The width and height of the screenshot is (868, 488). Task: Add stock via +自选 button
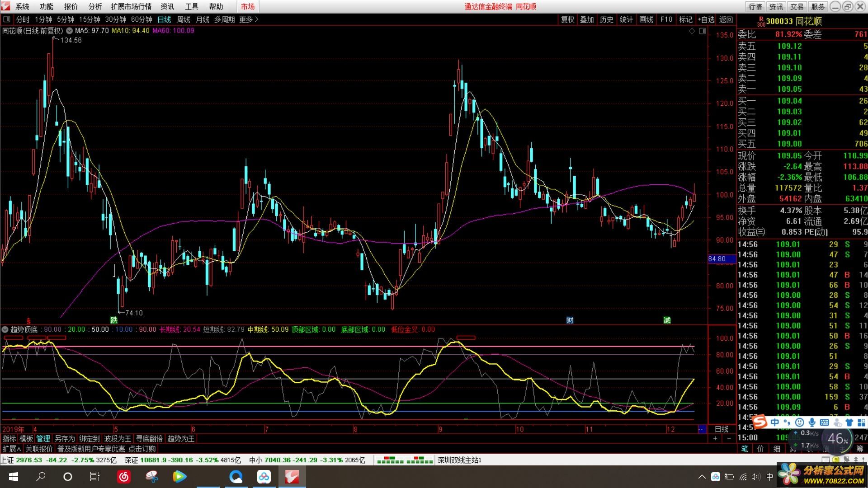[x=706, y=19]
